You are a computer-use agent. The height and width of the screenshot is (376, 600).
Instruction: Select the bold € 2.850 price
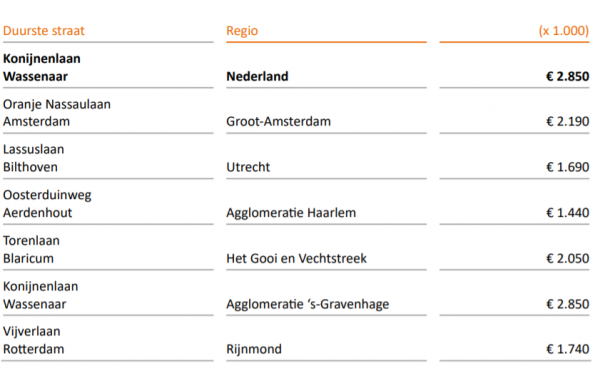(x=567, y=76)
